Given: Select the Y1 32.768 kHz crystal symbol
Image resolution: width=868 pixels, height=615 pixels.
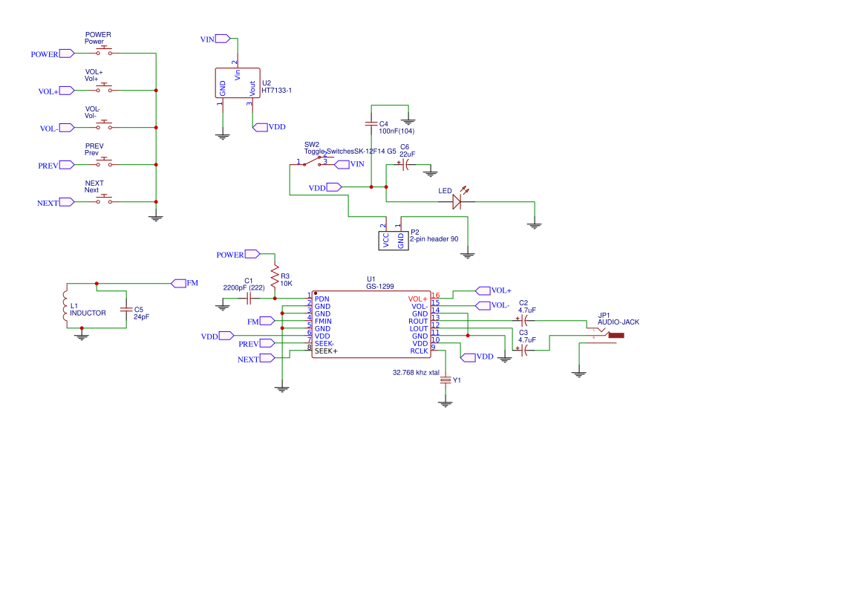Looking at the screenshot, I should 446,380.
